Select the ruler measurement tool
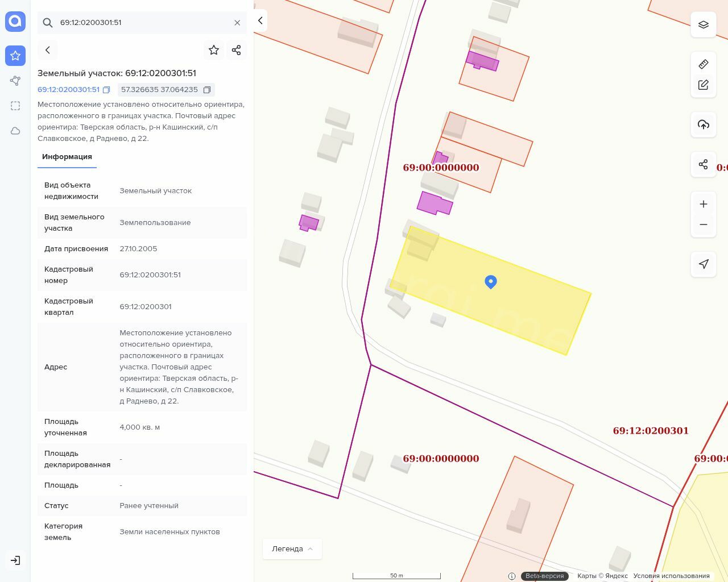This screenshot has width=728, height=582. (703, 64)
